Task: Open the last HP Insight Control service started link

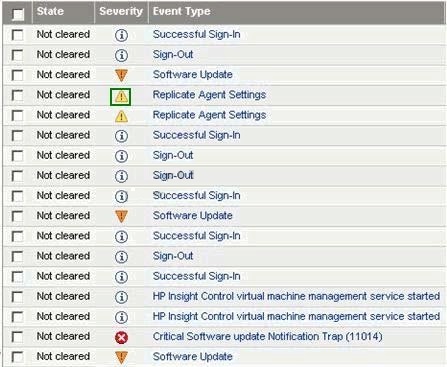Action: point(296,316)
